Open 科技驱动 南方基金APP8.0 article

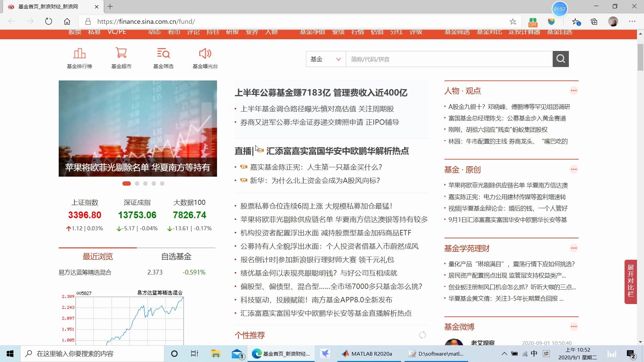click(x=316, y=300)
